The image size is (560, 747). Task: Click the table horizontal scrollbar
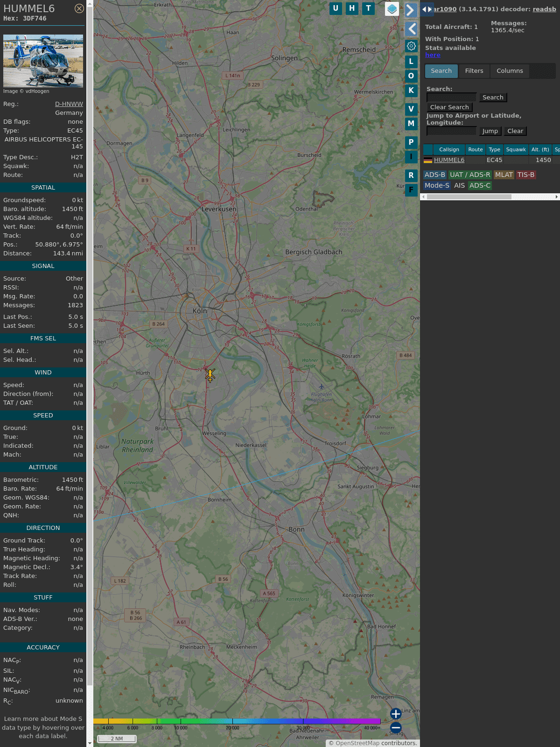[x=469, y=197]
